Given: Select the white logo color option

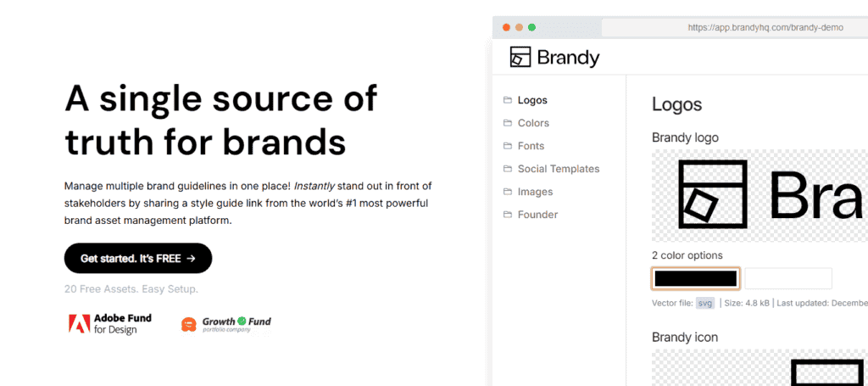Looking at the screenshot, I should point(788,278).
